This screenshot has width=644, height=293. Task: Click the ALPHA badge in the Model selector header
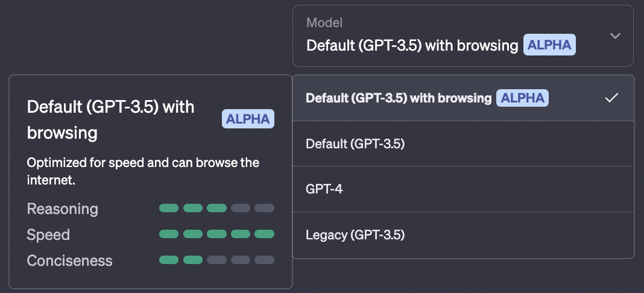549,45
